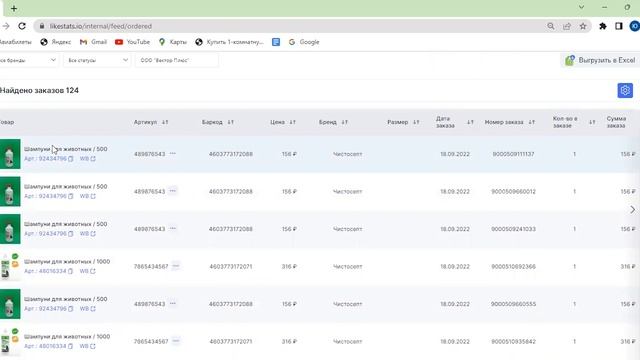Open WB link in order 9000510935842 row
The image size is (640, 360).
point(87,347)
